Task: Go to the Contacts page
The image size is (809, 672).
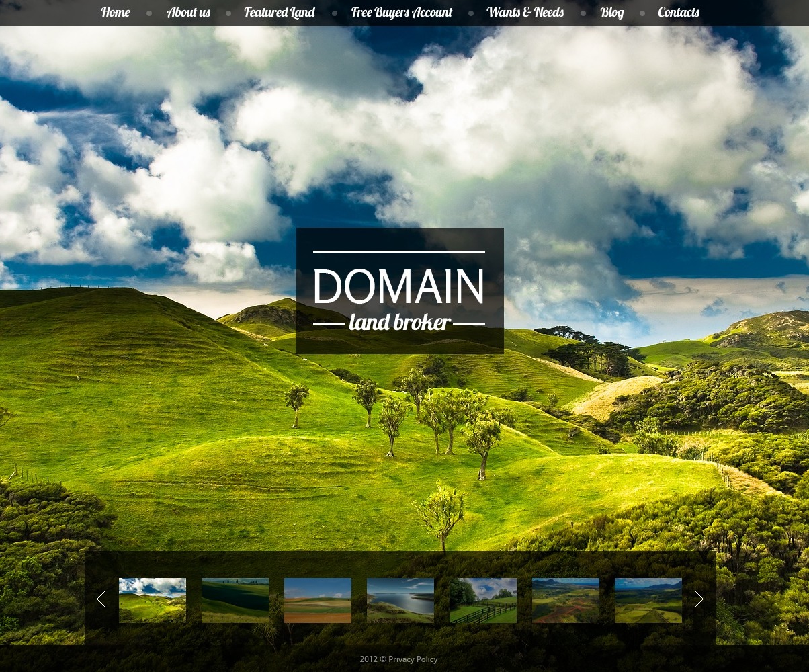Action: (678, 12)
